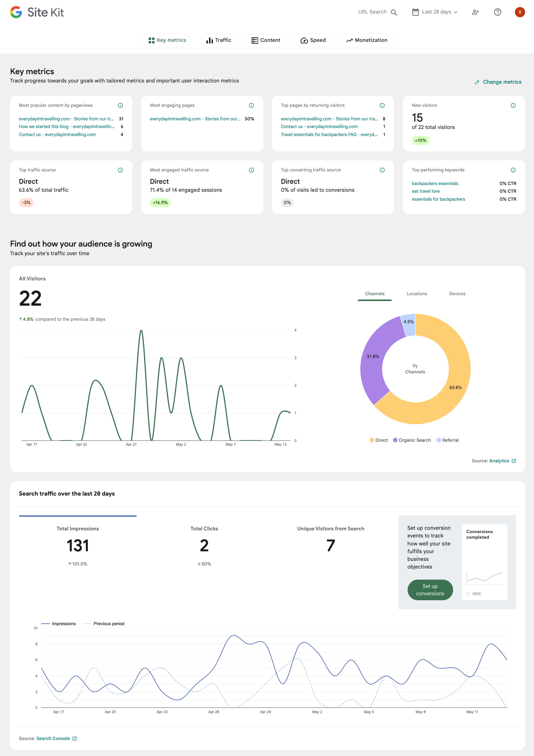Screen dimensions: 534x756
Task: Click the URL Search magnifier icon
Action: coord(393,12)
